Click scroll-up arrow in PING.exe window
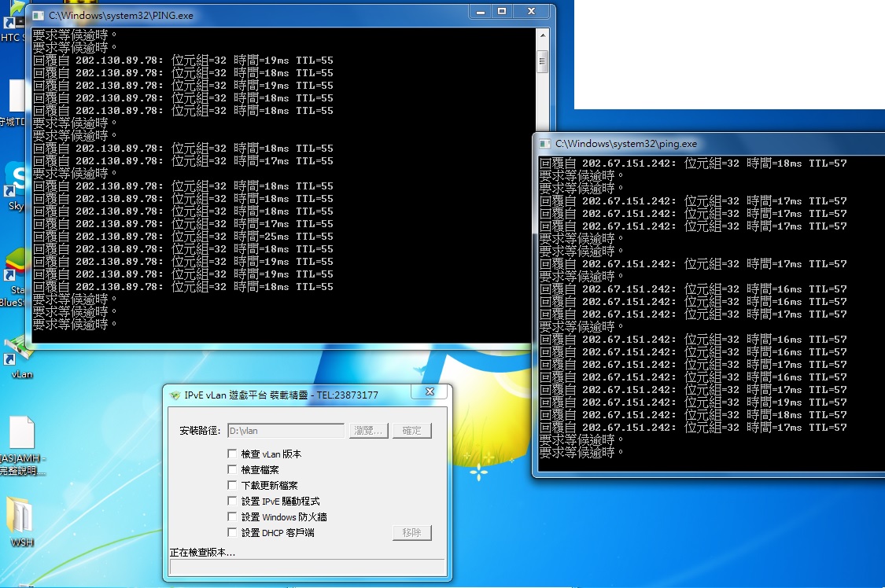The image size is (885, 588). pyautogui.click(x=541, y=37)
